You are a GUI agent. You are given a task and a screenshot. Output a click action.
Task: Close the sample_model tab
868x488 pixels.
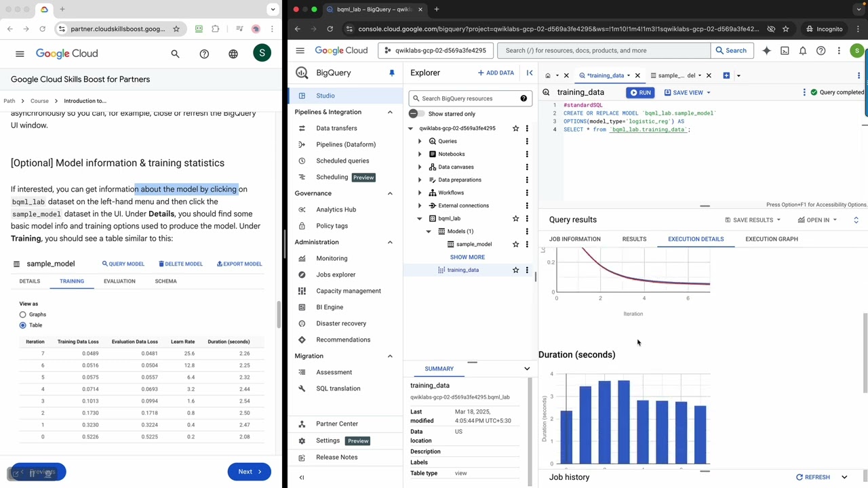coord(709,75)
